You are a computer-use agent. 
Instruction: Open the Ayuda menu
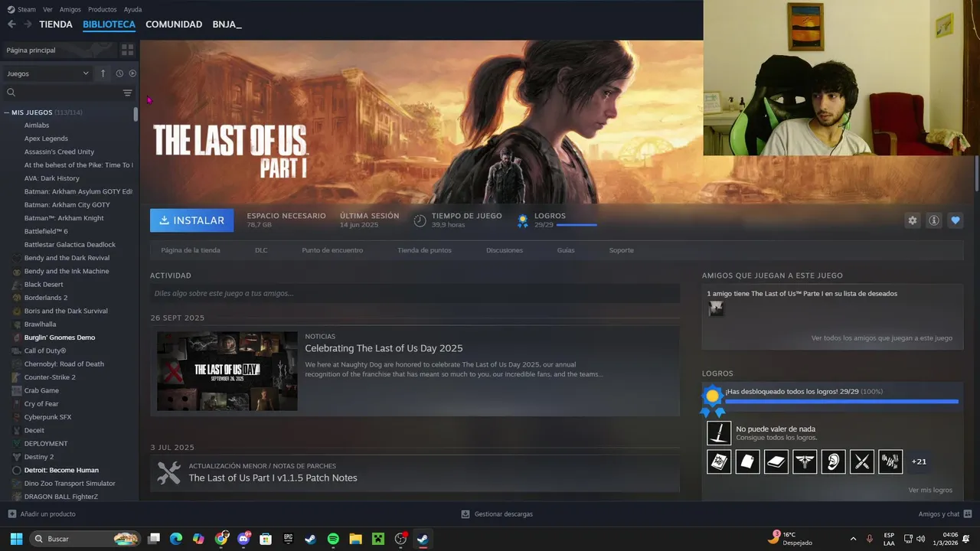(132, 9)
